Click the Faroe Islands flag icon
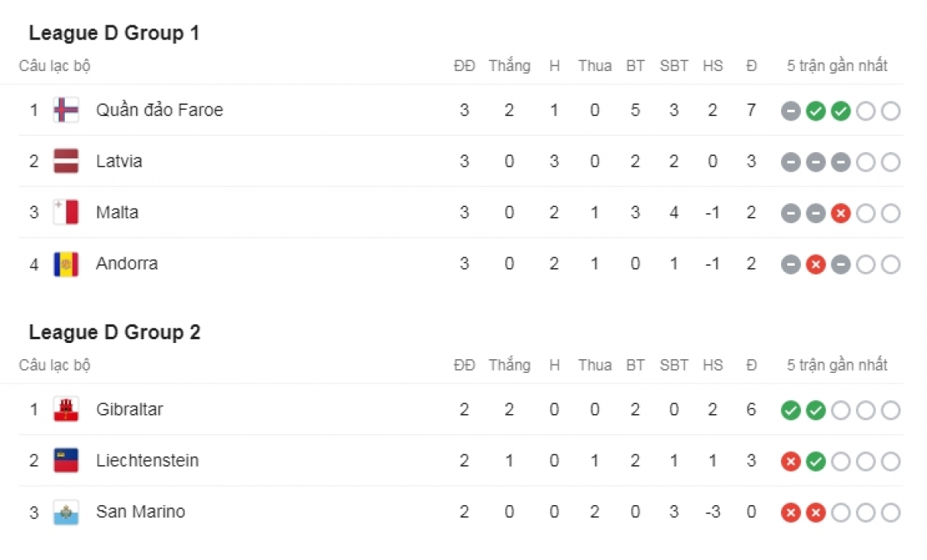 pos(66,110)
